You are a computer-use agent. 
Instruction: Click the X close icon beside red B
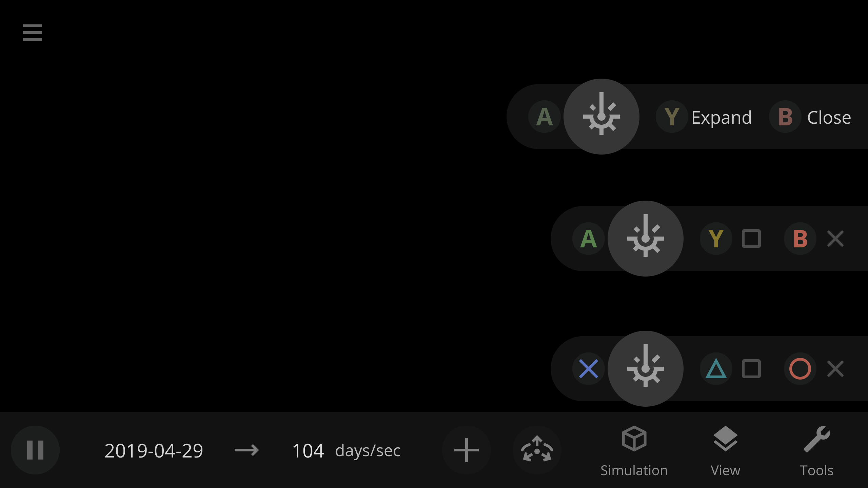835,239
